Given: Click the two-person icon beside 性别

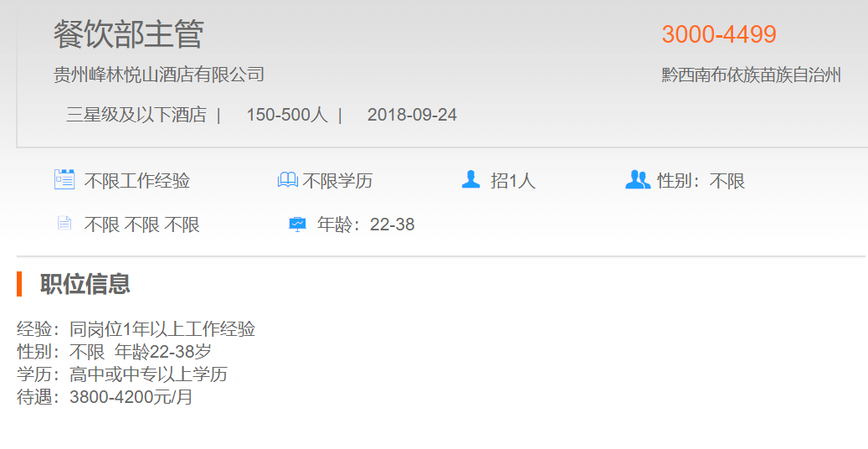Looking at the screenshot, I should coord(638,179).
